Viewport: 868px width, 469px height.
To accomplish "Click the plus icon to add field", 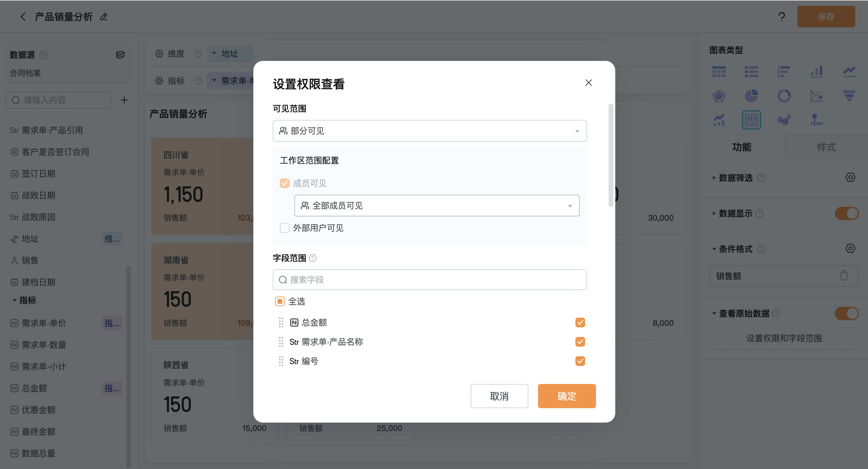I will (x=124, y=100).
